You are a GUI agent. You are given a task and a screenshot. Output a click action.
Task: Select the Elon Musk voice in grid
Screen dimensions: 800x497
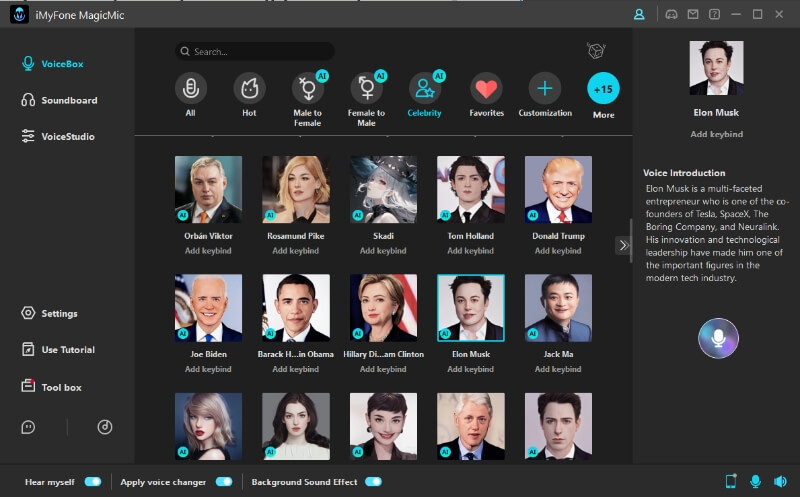[471, 308]
